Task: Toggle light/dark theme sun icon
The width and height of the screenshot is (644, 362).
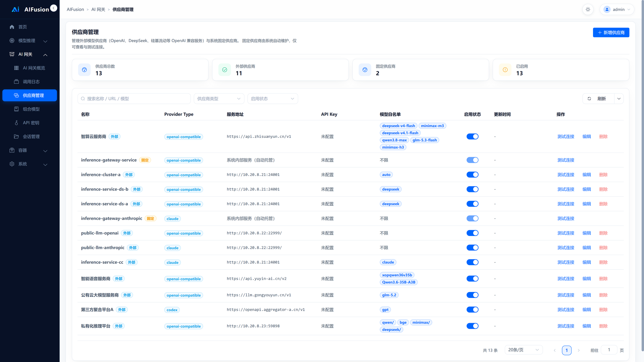Action: point(588,9)
